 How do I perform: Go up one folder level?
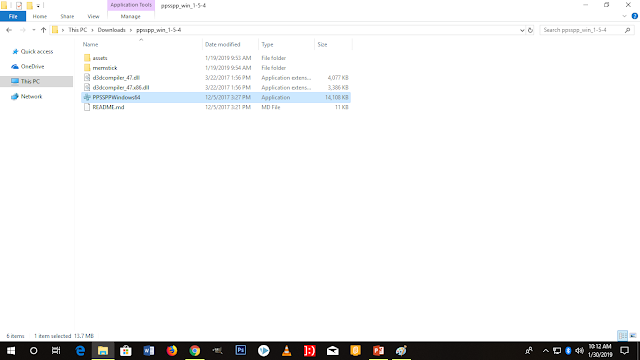tap(43, 30)
